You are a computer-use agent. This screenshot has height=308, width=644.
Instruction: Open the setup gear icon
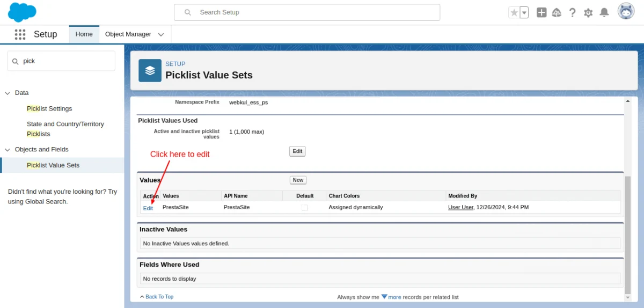tap(588, 12)
